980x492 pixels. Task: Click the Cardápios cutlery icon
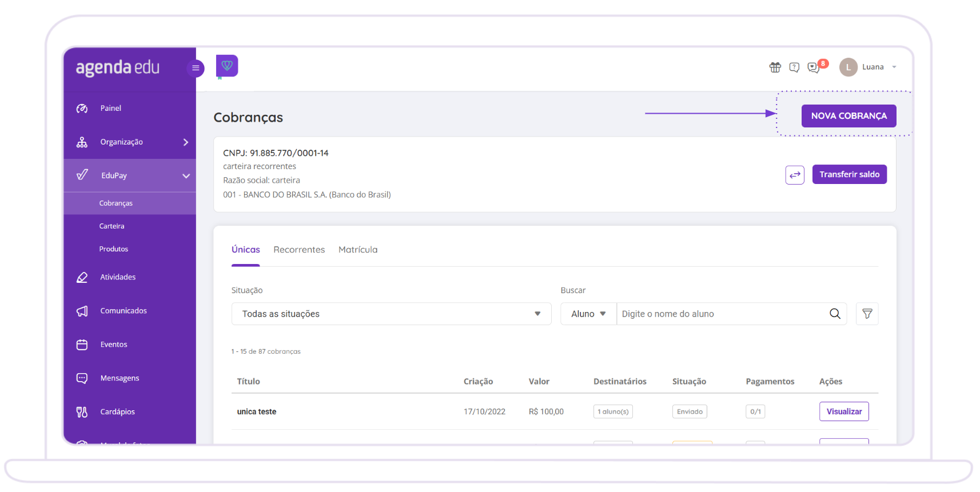coord(82,412)
